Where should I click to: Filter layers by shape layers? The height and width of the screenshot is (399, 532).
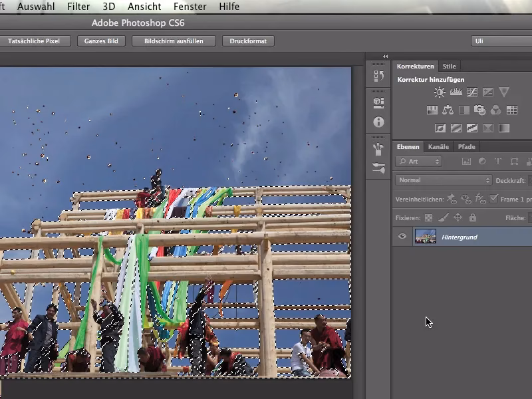point(514,162)
